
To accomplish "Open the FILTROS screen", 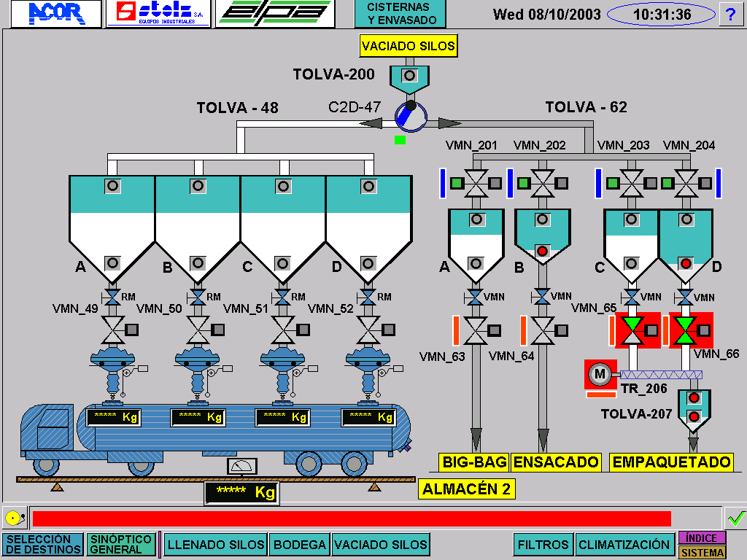I will tap(543, 545).
